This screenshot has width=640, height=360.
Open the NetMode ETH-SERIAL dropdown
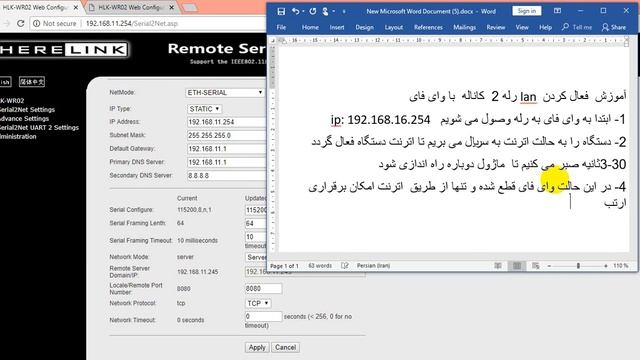coord(225,93)
